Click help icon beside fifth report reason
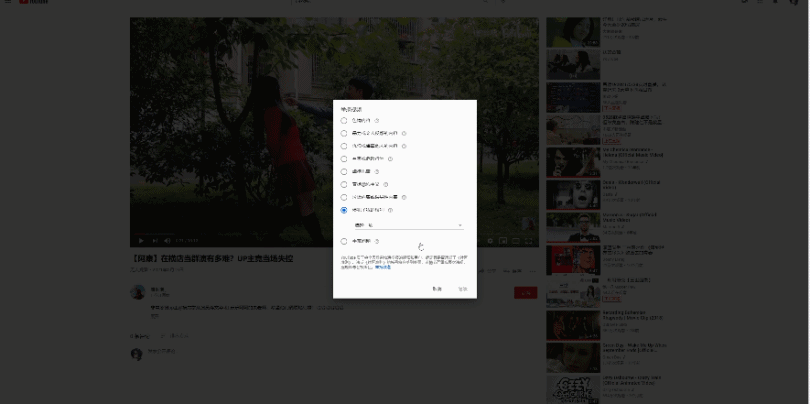Image resolution: width=810 pixels, height=404 pixels. click(x=377, y=172)
